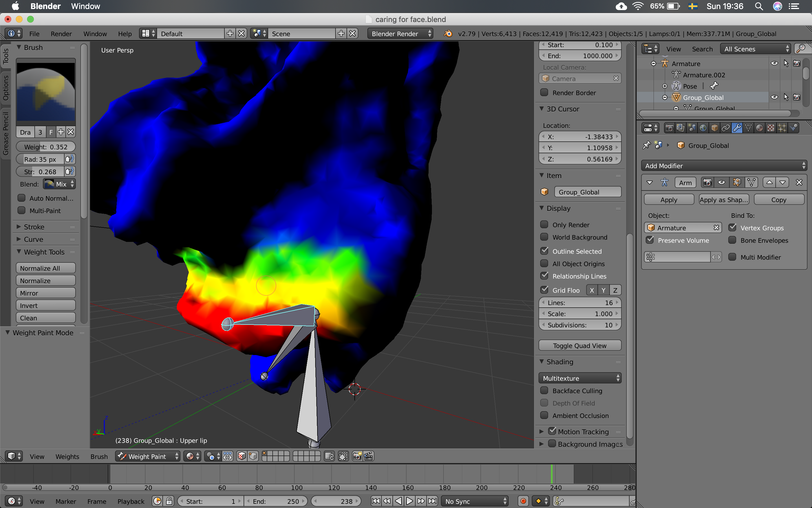812x508 pixels.
Task: Open the mesh Data triangle tab
Action: tap(748, 128)
